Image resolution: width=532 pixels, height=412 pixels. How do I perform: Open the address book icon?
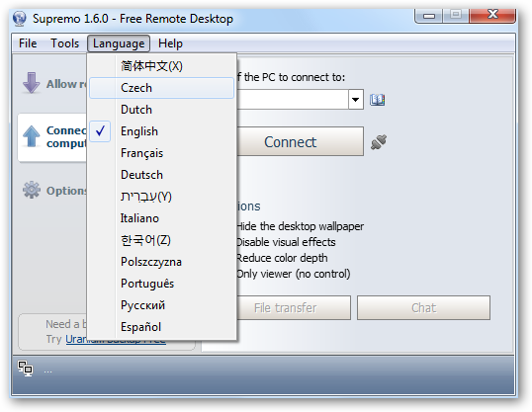pyautogui.click(x=377, y=100)
